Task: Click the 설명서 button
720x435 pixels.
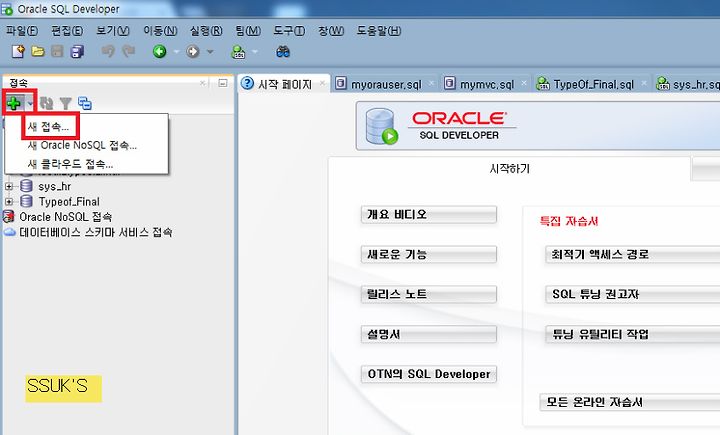Action: [428, 334]
